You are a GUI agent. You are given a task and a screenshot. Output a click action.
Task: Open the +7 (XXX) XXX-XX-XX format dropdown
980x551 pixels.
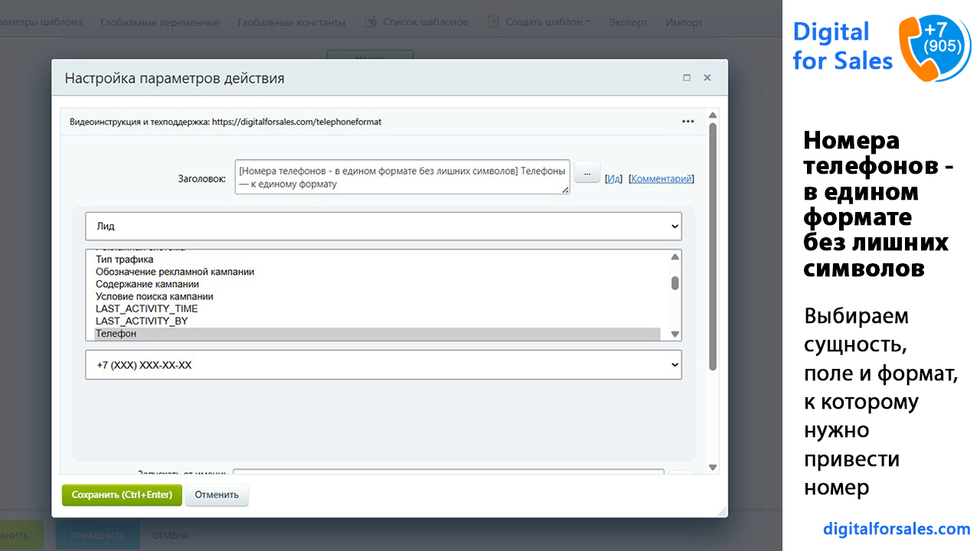tap(384, 365)
